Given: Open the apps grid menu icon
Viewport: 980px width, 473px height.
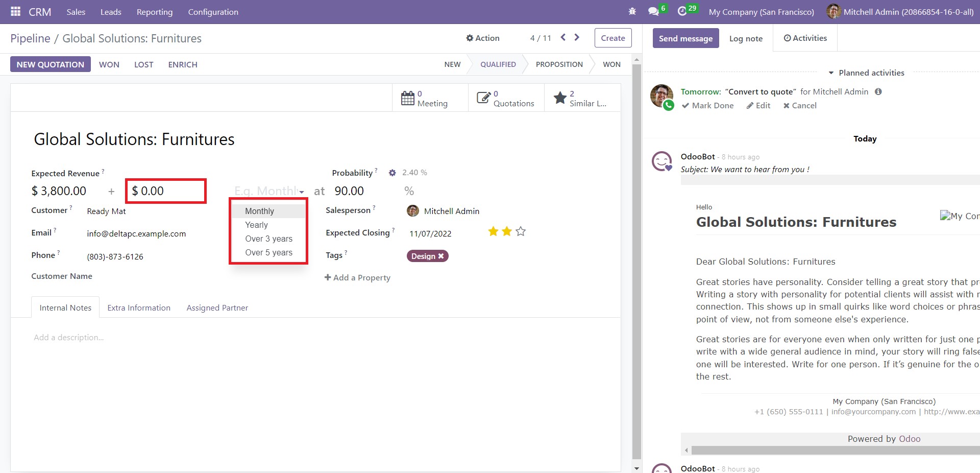Looking at the screenshot, I should 15,11.
